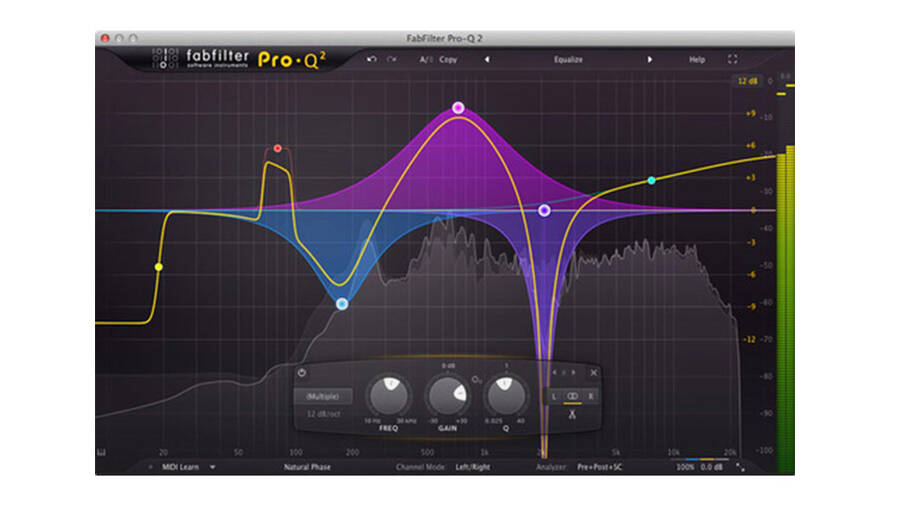
Task: Toggle full screen mode icon
Action: (x=733, y=59)
